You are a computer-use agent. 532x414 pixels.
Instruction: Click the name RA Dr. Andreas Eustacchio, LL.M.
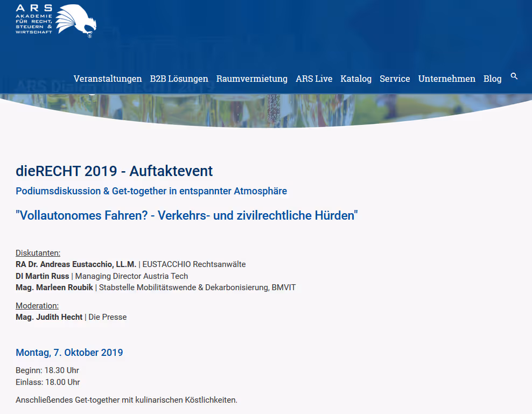[x=76, y=264]
